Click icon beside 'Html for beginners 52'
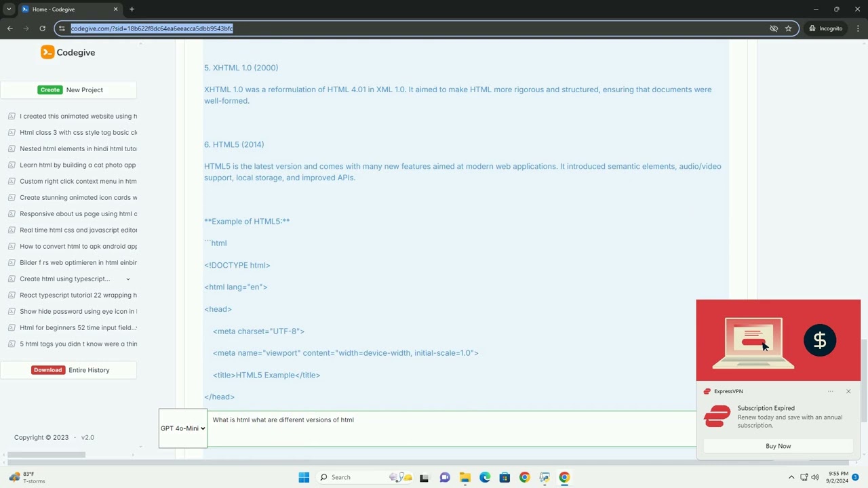Screen dimensions: 868x488 click(12, 327)
